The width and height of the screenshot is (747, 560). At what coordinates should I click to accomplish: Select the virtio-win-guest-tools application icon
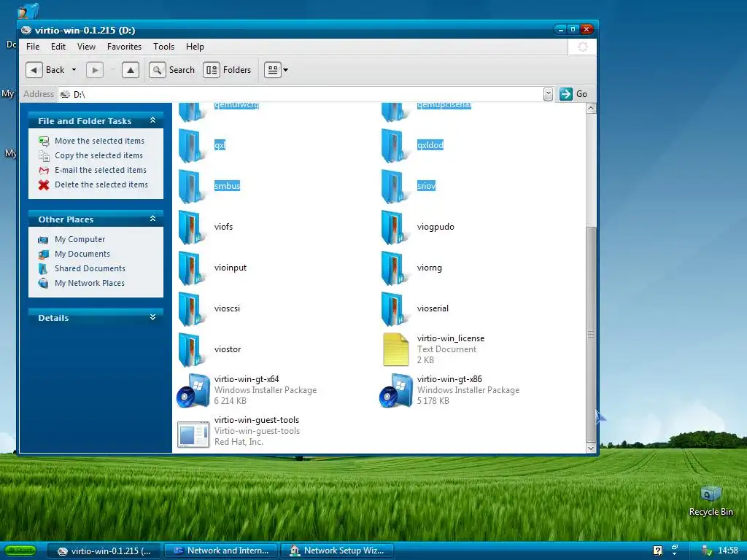[193, 435]
